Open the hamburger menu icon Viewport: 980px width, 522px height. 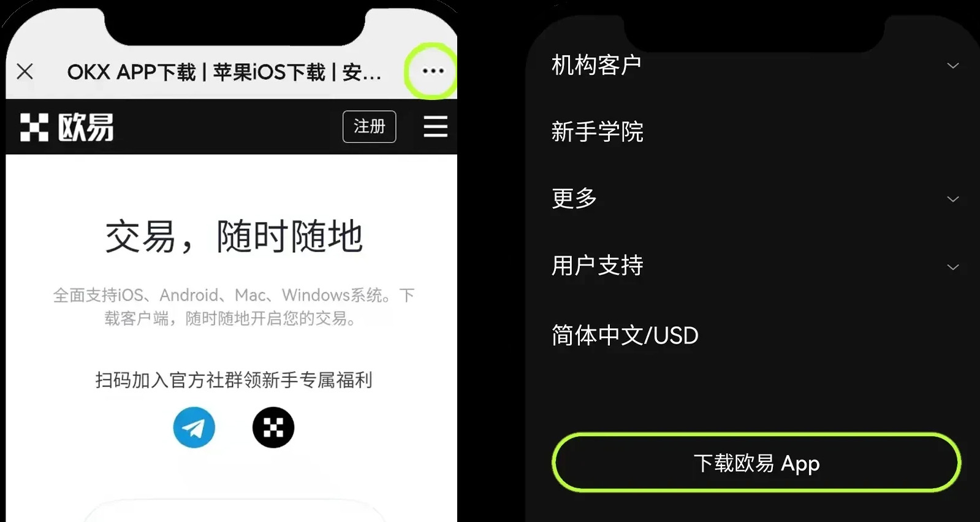pyautogui.click(x=436, y=126)
